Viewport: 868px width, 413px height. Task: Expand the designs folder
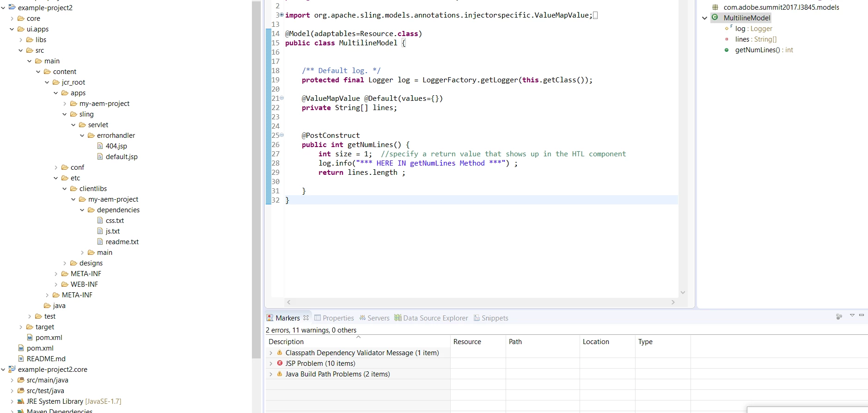65,263
